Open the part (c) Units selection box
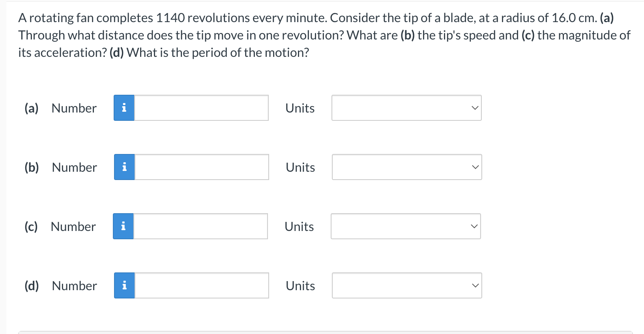The image size is (644, 334). 406,226
